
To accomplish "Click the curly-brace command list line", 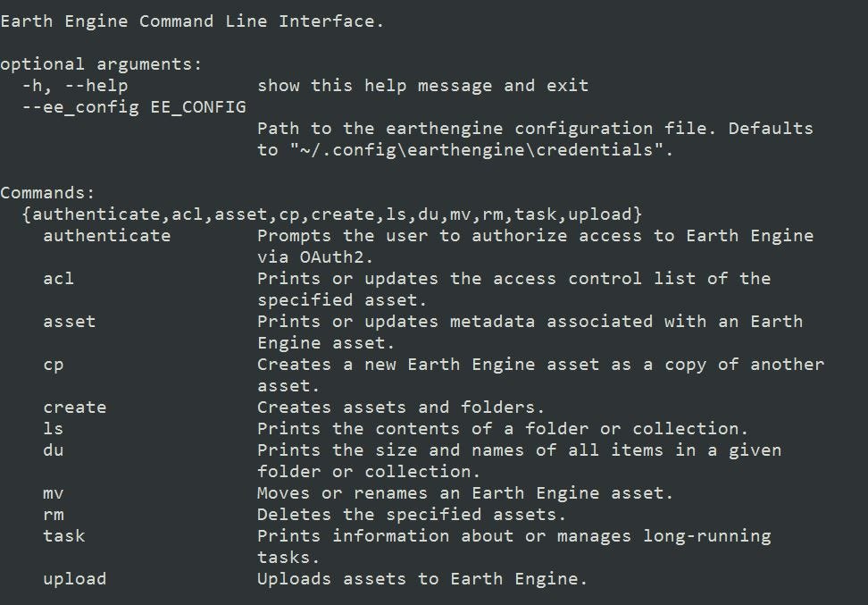I will point(332,214).
